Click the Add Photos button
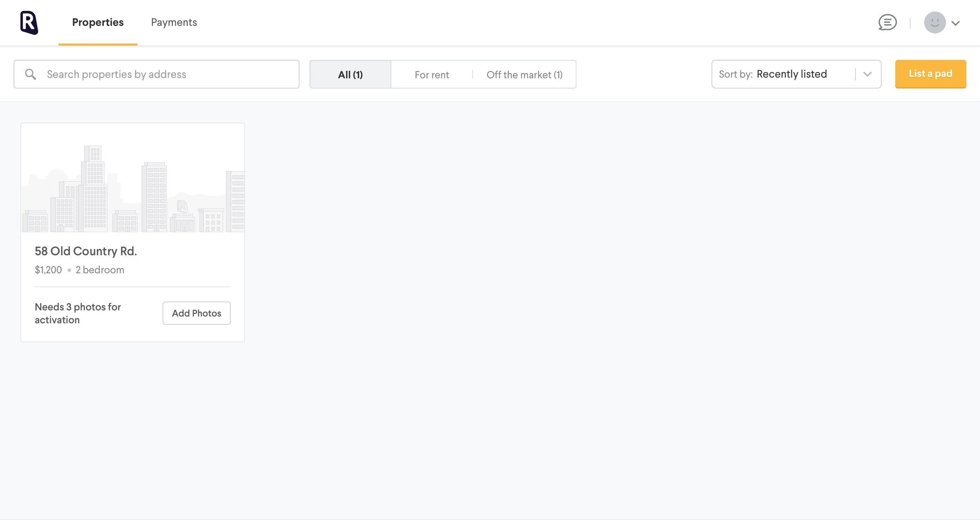Image resolution: width=980 pixels, height=520 pixels. pyautogui.click(x=196, y=313)
